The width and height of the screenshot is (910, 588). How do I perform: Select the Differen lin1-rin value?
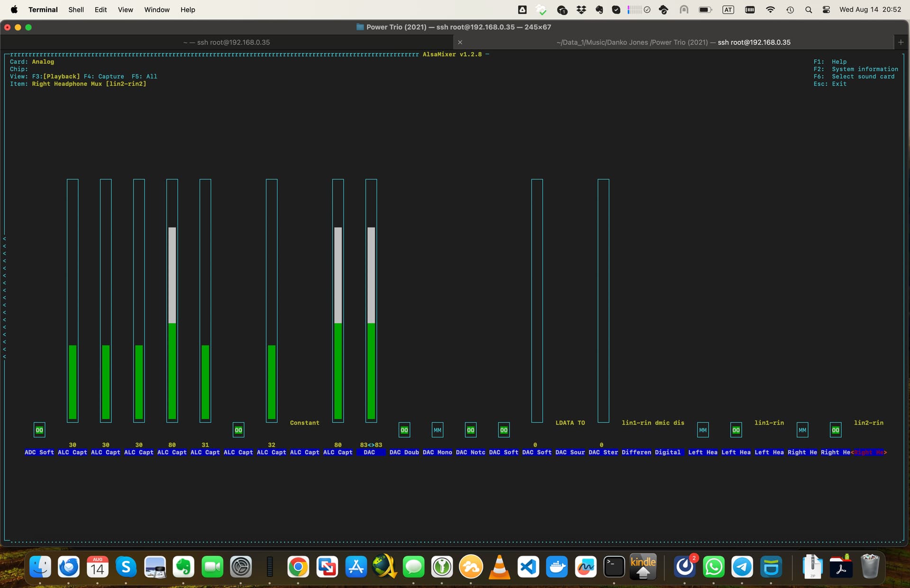click(637, 423)
